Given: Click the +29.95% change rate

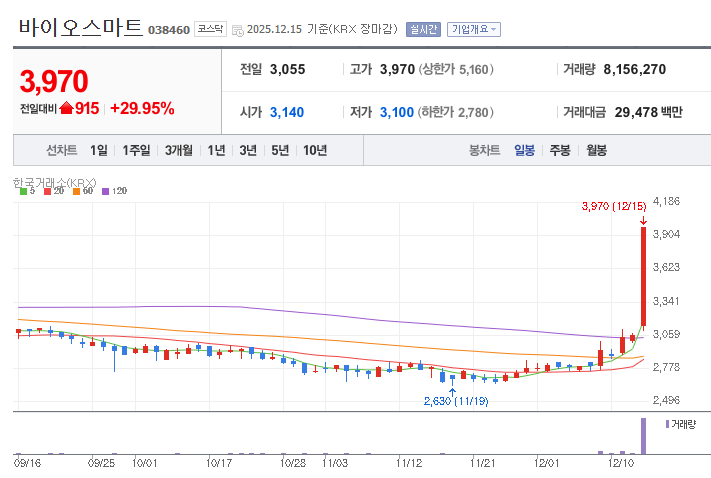Looking at the screenshot, I should [142, 108].
